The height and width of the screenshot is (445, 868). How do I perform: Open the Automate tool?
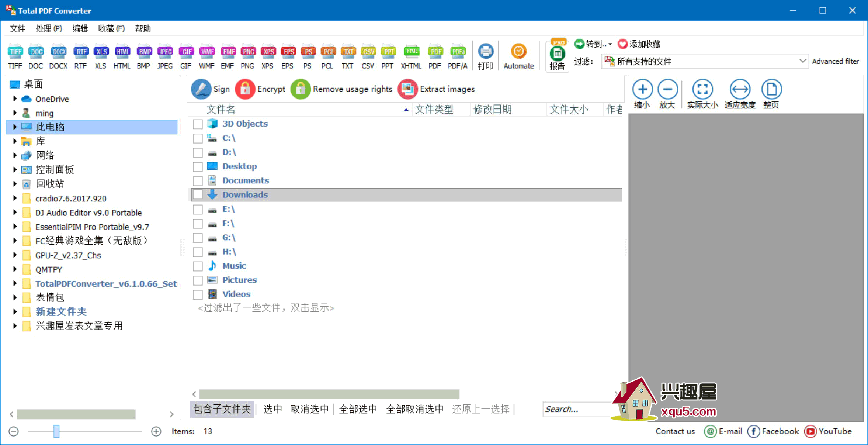tap(518, 56)
